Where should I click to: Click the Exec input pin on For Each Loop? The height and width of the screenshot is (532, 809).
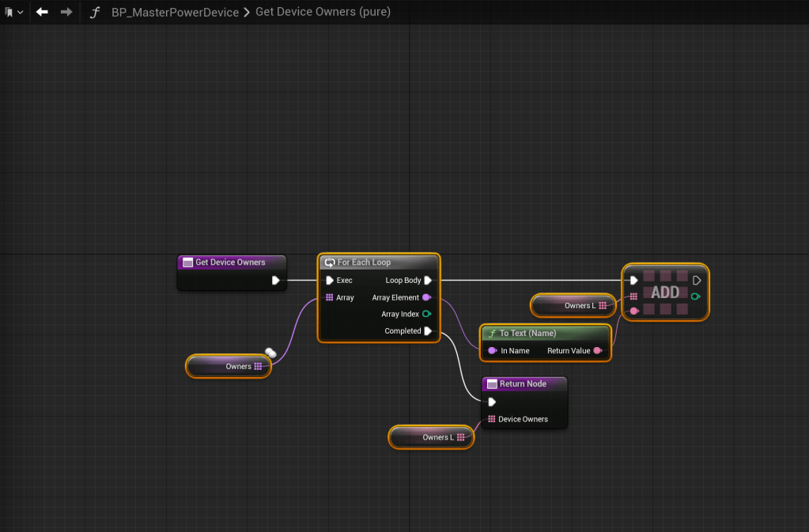tap(330, 281)
